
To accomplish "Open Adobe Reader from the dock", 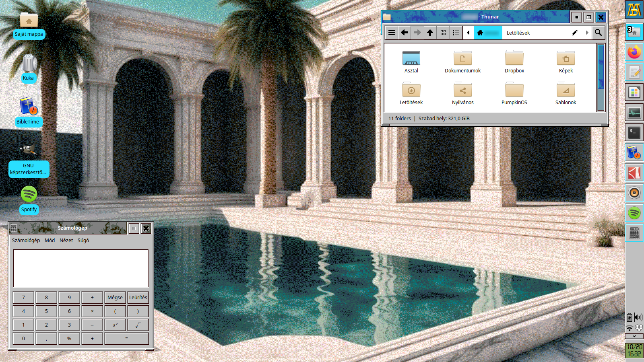I will [634, 173].
